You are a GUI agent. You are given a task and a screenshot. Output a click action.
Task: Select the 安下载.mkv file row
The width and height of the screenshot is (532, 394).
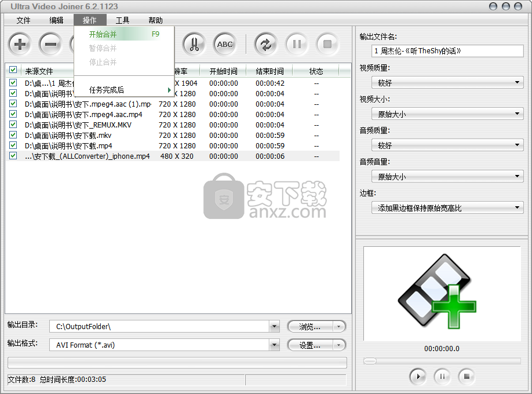pyautogui.click(x=172, y=136)
